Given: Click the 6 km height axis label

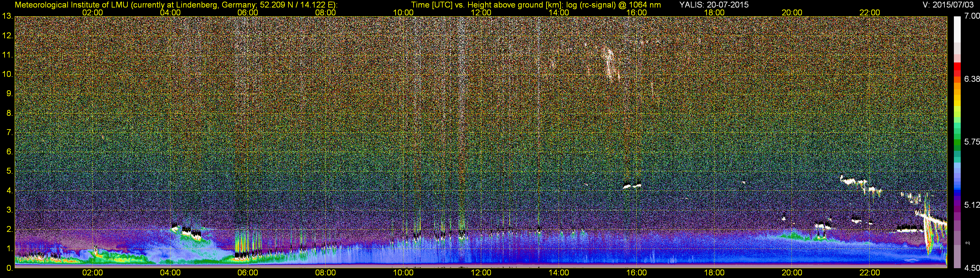Looking at the screenshot, I should [9, 152].
